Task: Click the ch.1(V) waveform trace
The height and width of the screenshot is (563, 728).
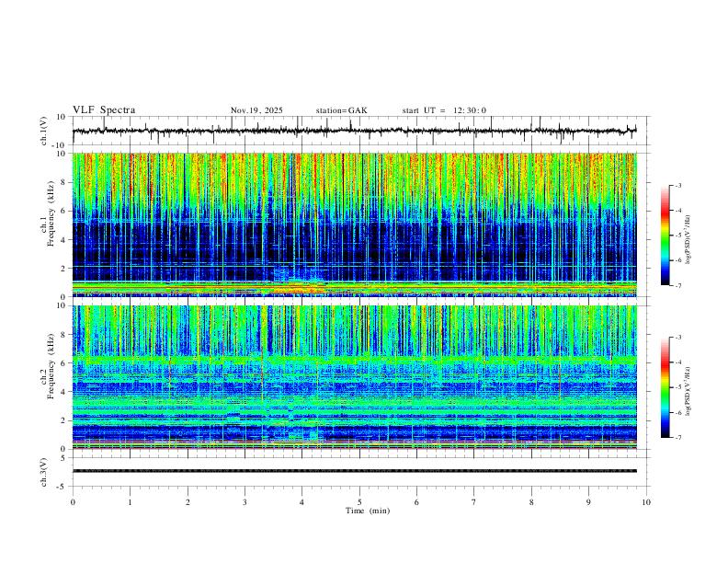Action: point(355,131)
